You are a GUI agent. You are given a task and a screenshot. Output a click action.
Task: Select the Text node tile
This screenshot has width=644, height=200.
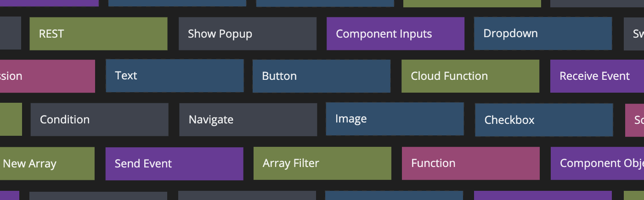coord(175,76)
